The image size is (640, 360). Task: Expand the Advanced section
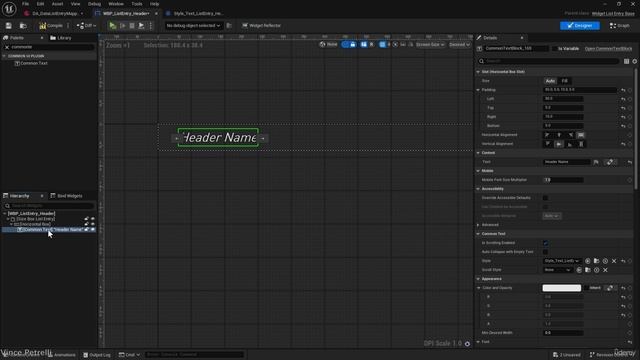[x=478, y=225]
